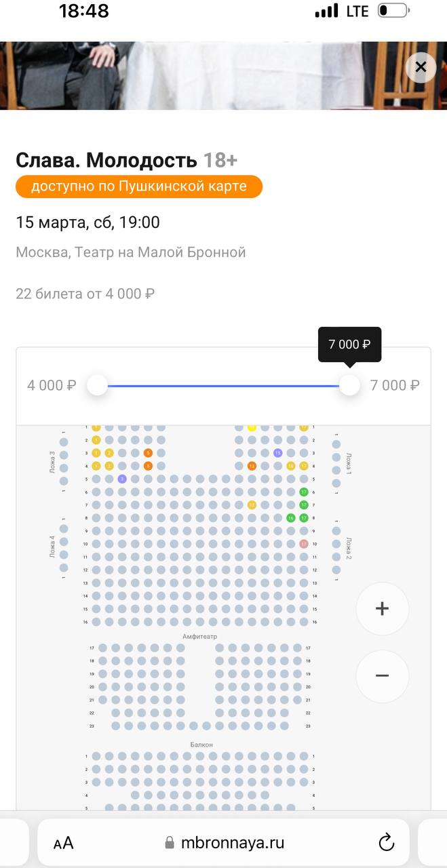
Task: Choose green seat 17 in row 6
Action: pos(303,492)
